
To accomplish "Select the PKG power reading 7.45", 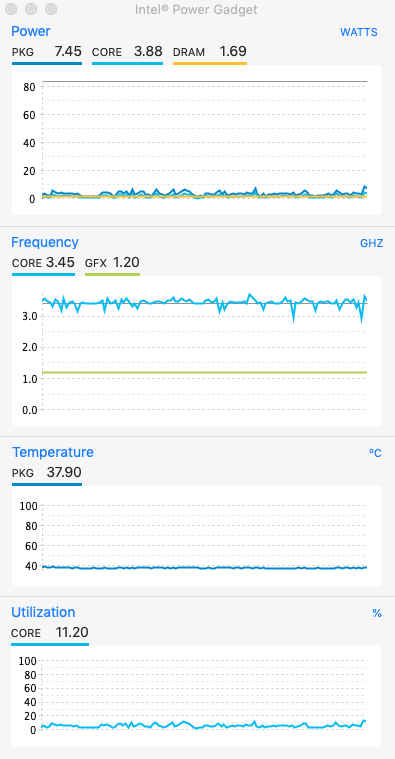I will pyautogui.click(x=68, y=51).
